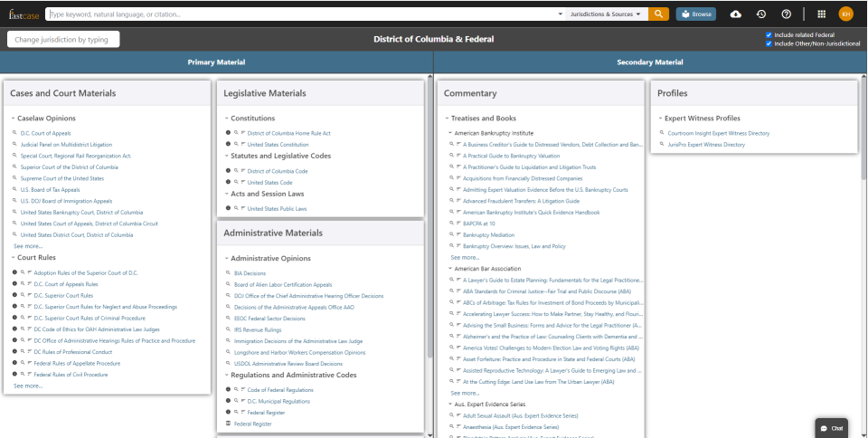The height and width of the screenshot is (438, 868).
Task: Open USDOL Administrative Review Board Decisions
Action: click(288, 364)
